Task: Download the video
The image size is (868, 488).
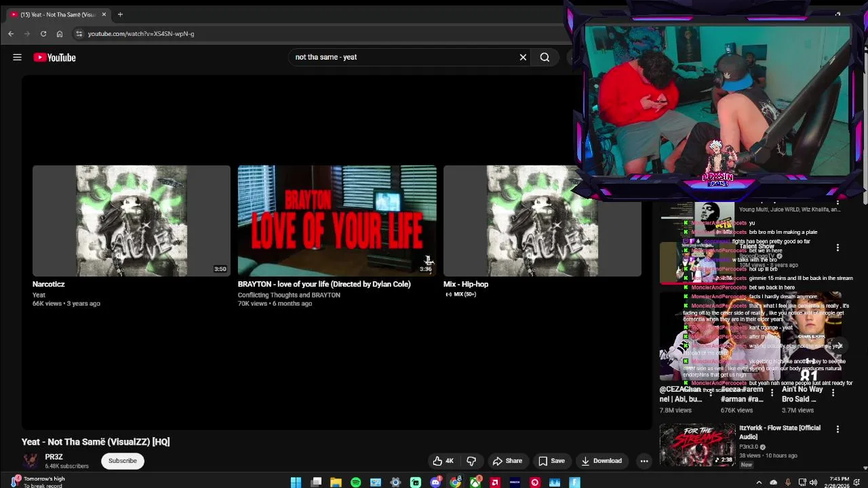Action: click(x=601, y=461)
